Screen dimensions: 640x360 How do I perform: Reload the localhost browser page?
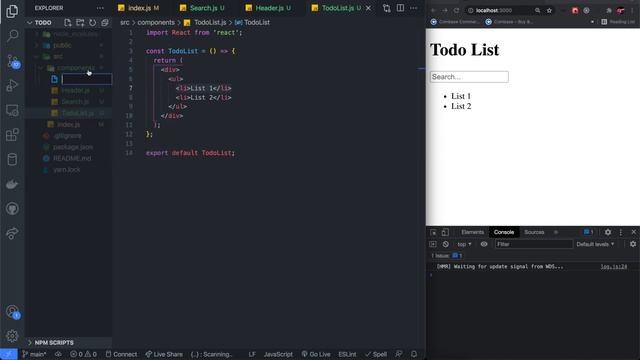click(x=456, y=10)
